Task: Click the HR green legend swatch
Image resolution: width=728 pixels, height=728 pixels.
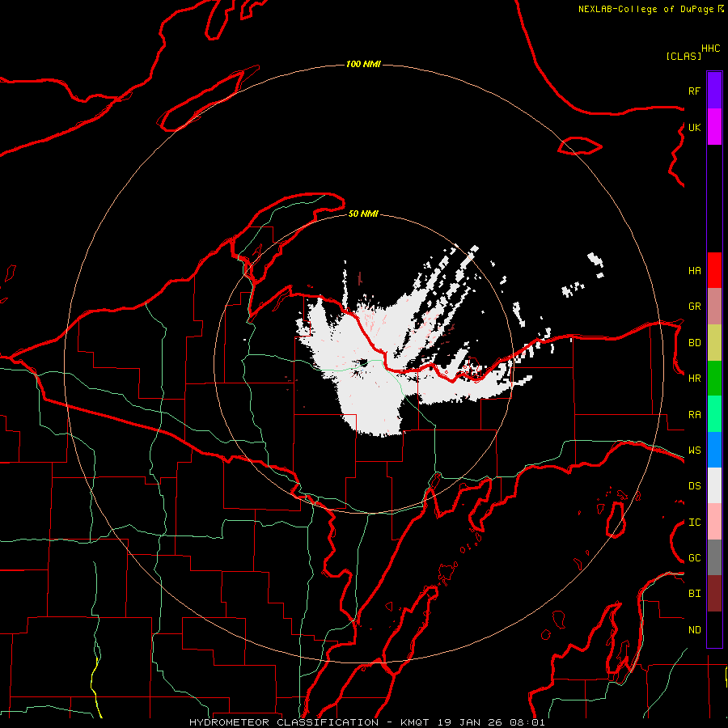Action: 714,378
